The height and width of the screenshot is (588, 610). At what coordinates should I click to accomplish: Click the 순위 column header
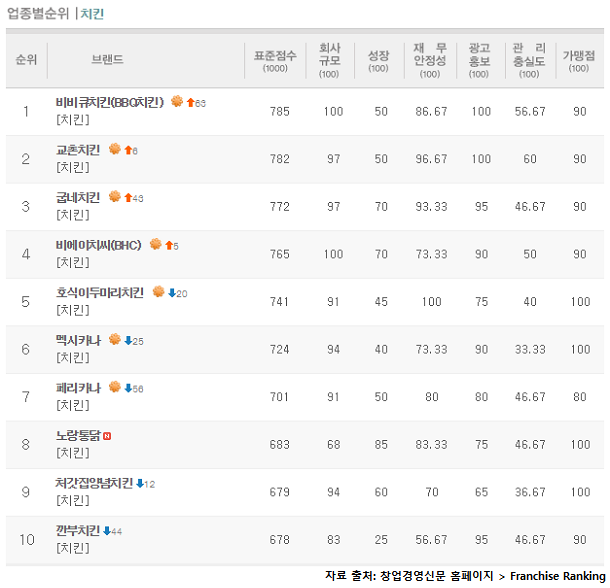pos(26,60)
